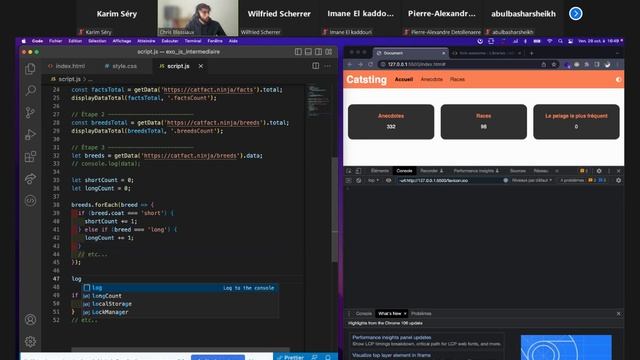Open the DevTools Recorder tab
This screenshot has width=640, height=360.
431,171
